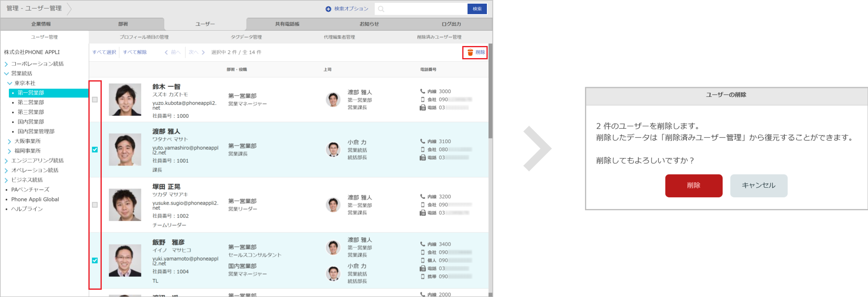868x297 pixels.
Task: Click the magnifier icon in the search box
Action: coord(381,9)
